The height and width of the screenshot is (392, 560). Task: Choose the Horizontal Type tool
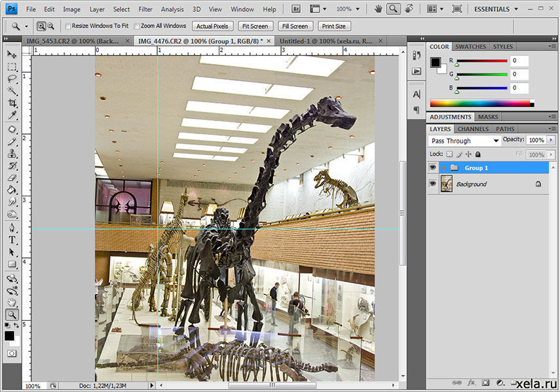click(x=12, y=240)
